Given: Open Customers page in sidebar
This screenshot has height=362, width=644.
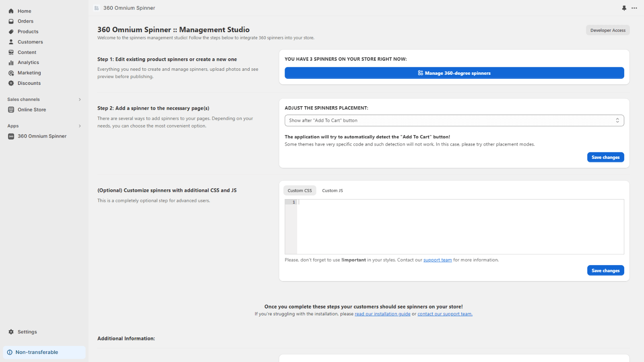Looking at the screenshot, I should pyautogui.click(x=30, y=42).
